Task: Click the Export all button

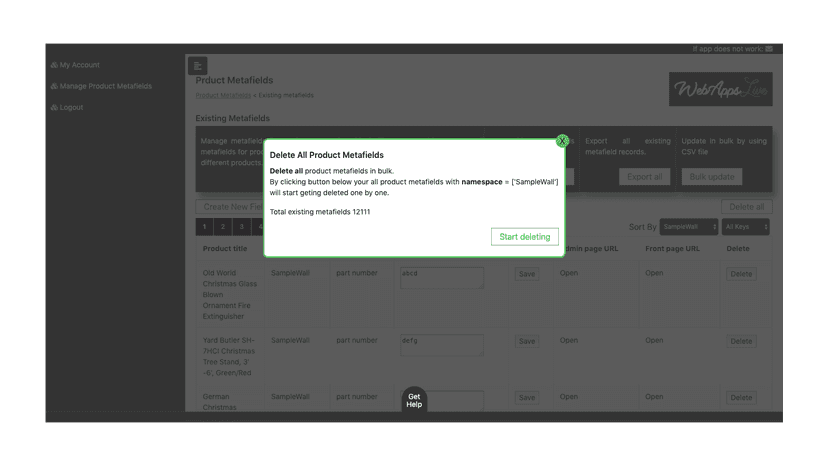Action: point(644,176)
